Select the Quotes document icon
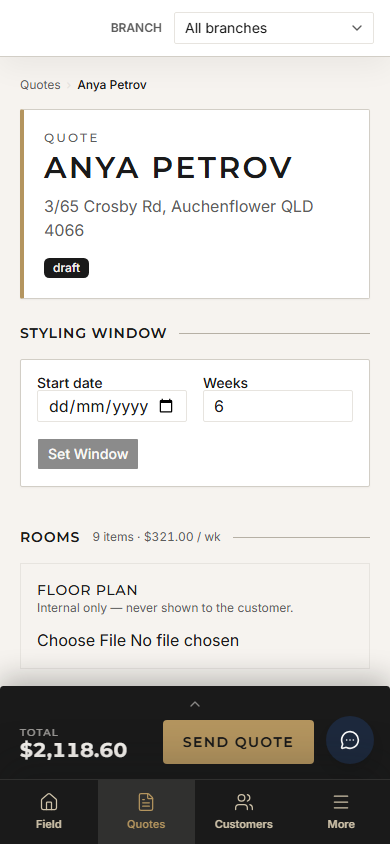The image size is (390, 844). point(146,802)
